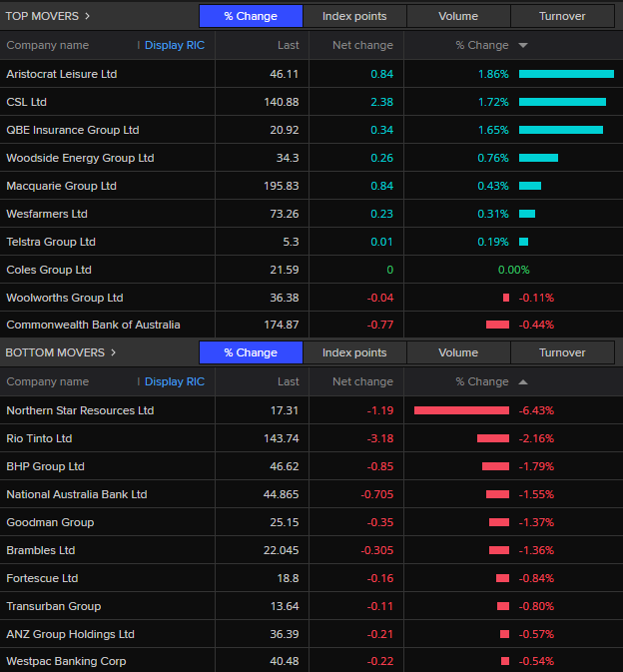Select the Volume tab under Bottom Movers
This screenshot has height=672, width=623.
458,352
